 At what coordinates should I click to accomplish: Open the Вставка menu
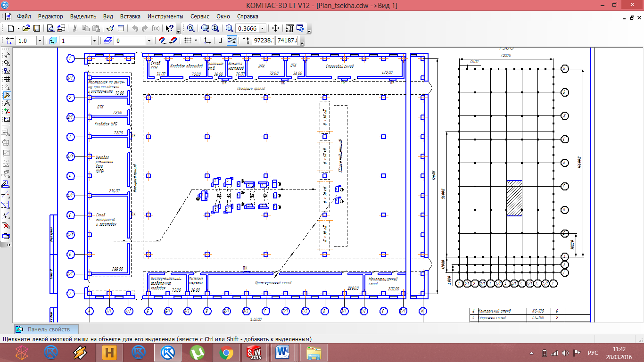click(130, 16)
